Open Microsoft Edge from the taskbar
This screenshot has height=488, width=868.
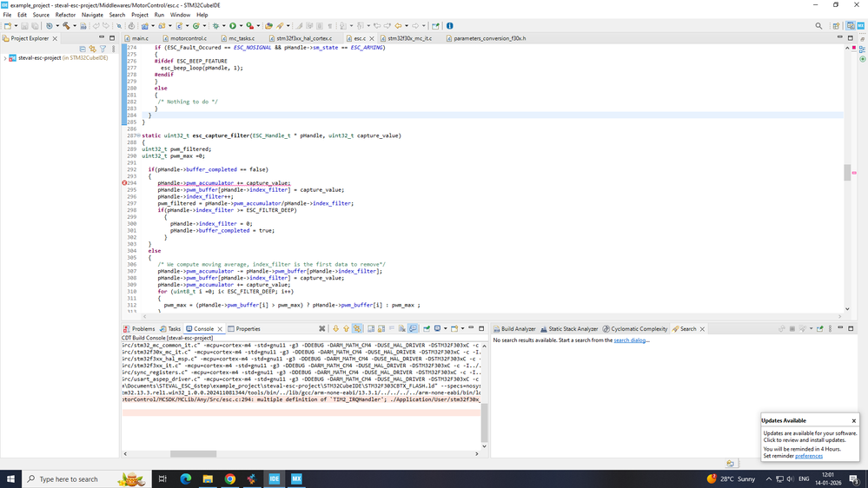[185, 478]
